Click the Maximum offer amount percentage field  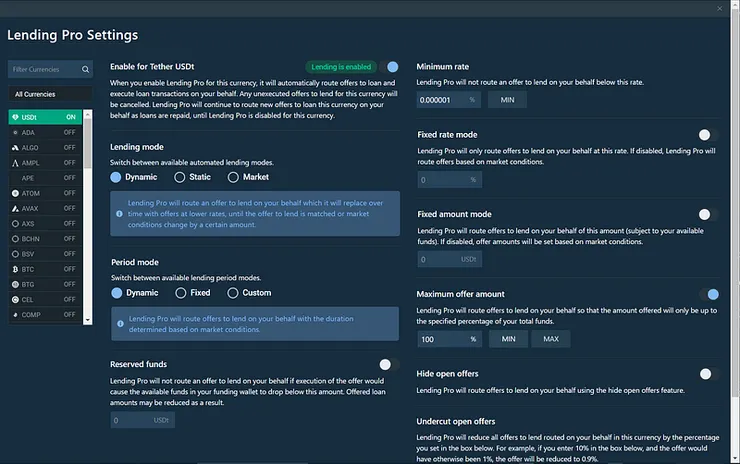coord(450,339)
